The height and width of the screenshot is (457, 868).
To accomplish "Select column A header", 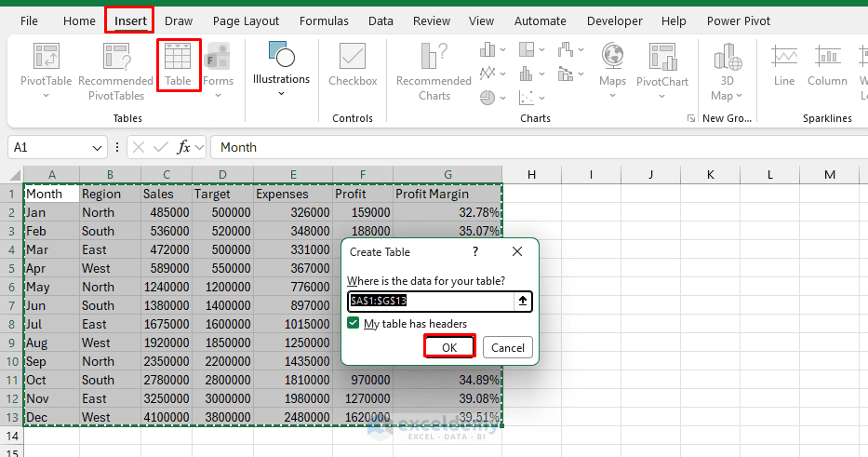I will 51,175.
